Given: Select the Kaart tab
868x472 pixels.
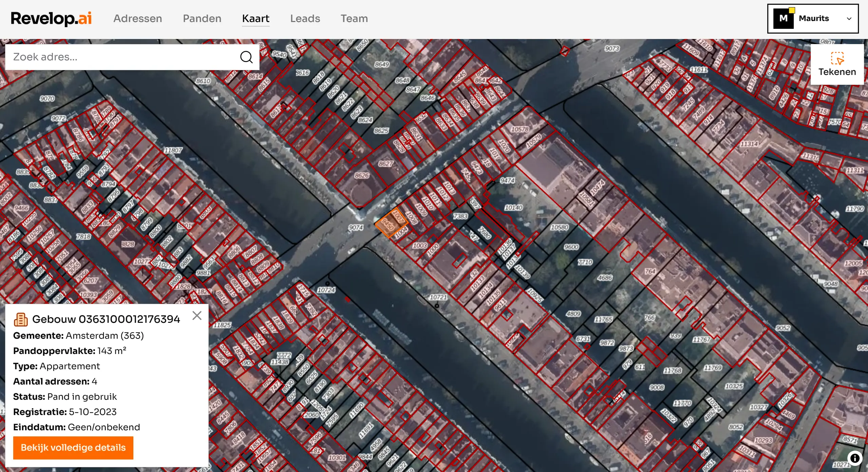Looking at the screenshot, I should click(x=256, y=18).
